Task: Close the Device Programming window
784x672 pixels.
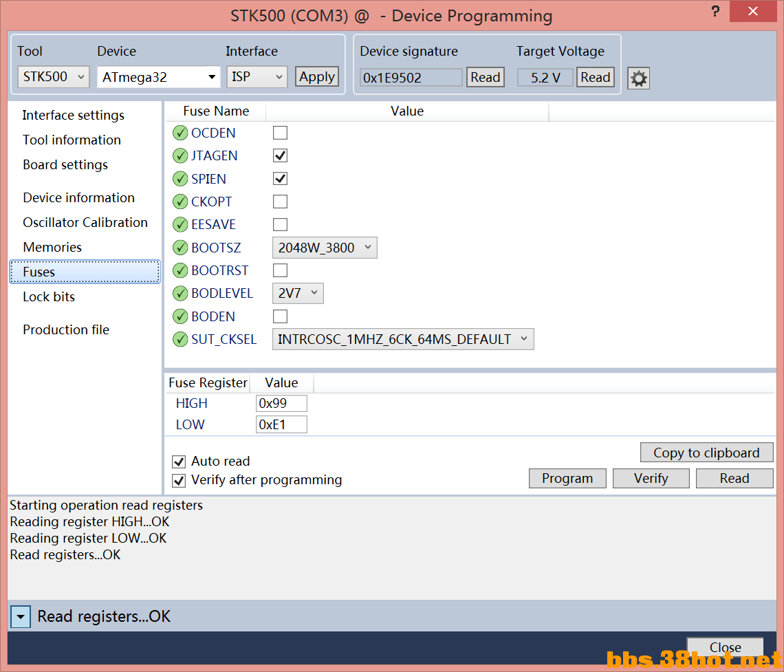Action: [x=753, y=11]
